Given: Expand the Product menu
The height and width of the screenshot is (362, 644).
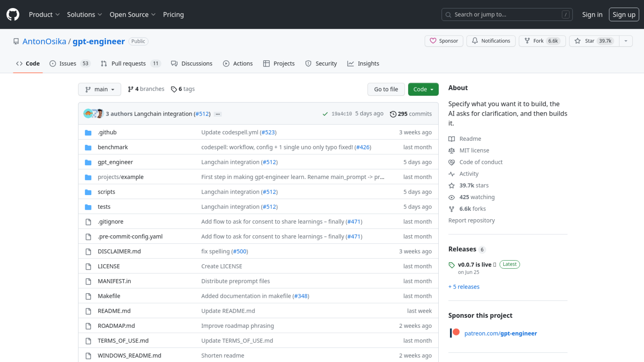Looking at the screenshot, I should point(44,14).
